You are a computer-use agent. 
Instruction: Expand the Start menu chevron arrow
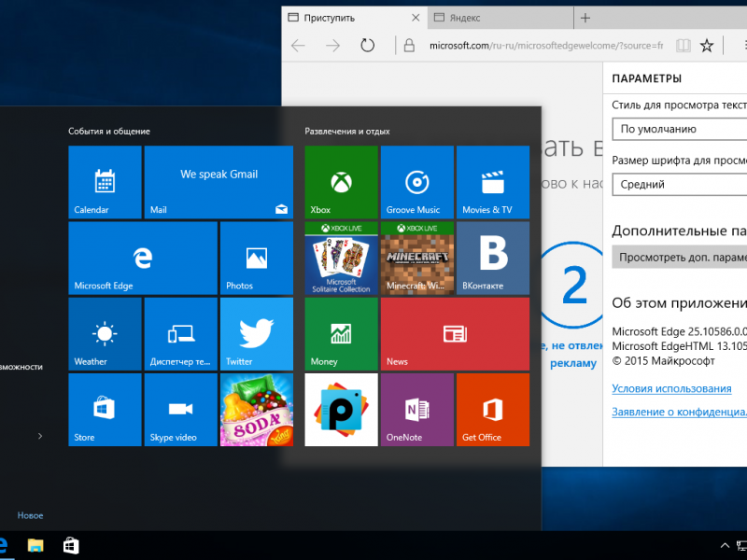pos(40,436)
